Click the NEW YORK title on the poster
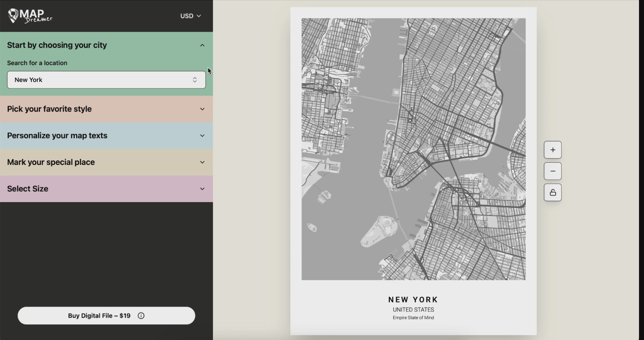Viewport: 644px width, 340px height. (x=413, y=300)
